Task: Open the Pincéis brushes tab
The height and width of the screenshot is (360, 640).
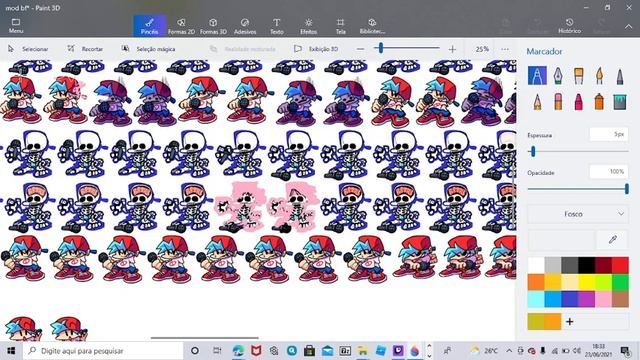Action: (149, 26)
